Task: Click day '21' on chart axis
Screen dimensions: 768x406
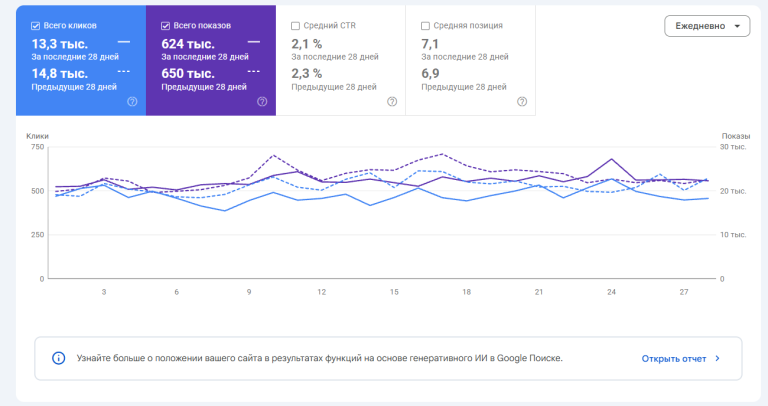Action: tap(539, 292)
